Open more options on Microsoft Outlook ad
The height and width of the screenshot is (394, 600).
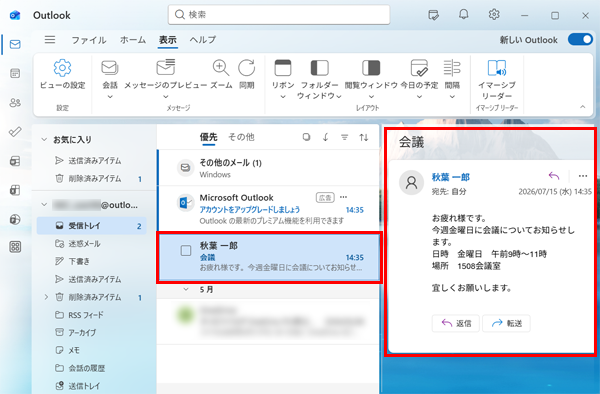pyautogui.click(x=343, y=197)
